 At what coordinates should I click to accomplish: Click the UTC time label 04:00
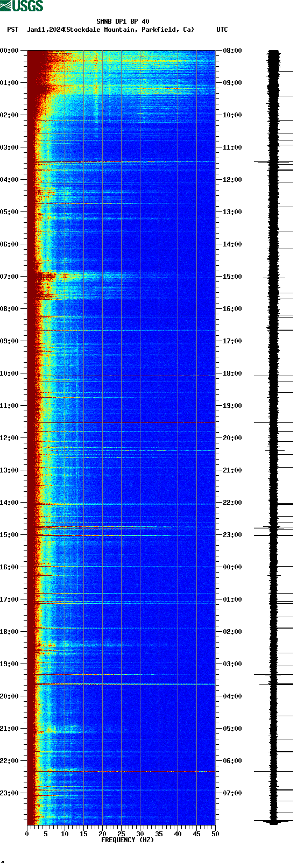click(232, 696)
